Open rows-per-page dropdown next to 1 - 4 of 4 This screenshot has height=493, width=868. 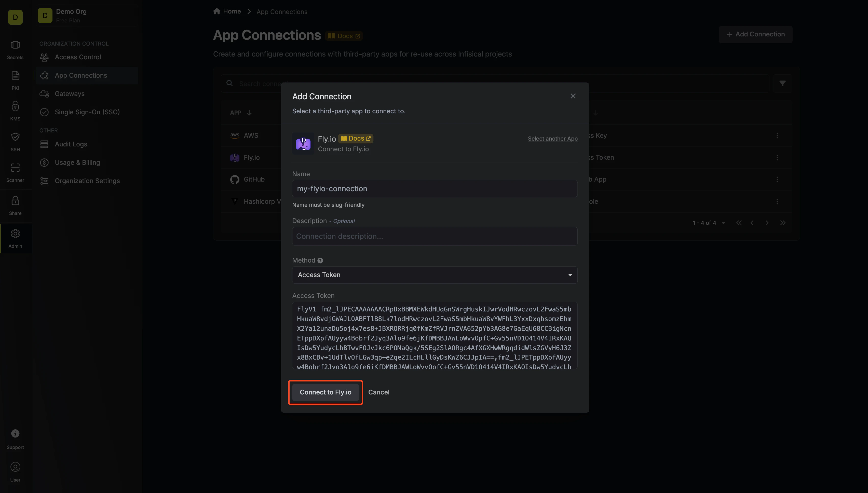(723, 223)
